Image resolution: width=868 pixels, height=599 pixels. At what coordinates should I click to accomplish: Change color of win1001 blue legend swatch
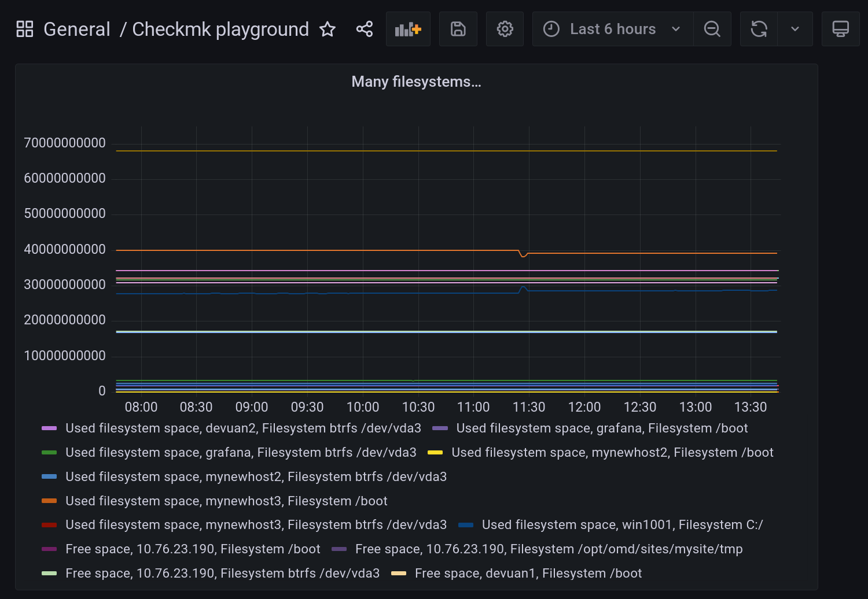(x=466, y=525)
